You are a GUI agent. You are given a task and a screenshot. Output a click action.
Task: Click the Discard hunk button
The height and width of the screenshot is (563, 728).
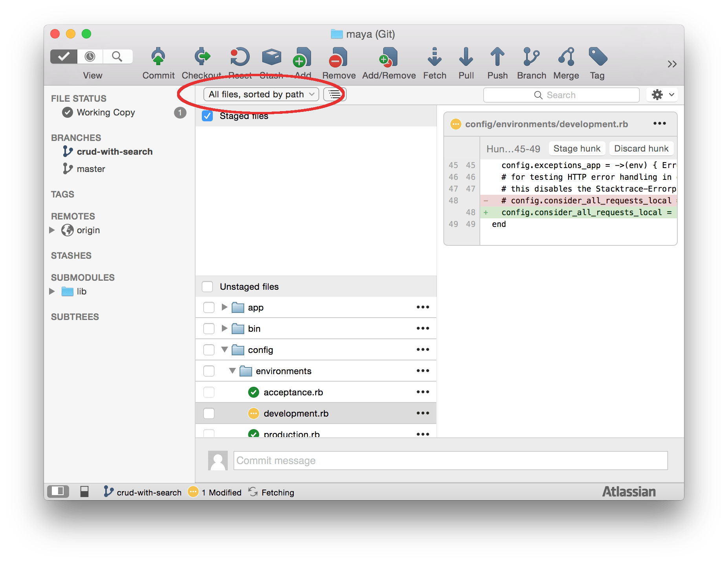pos(641,148)
